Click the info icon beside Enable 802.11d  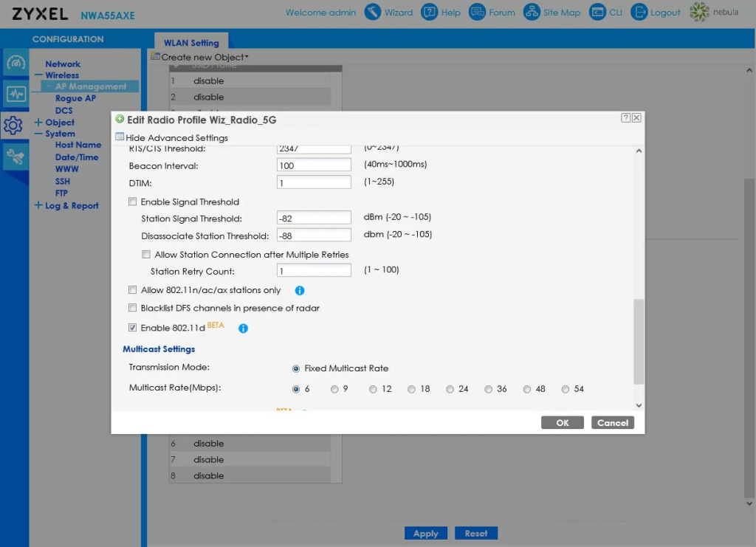pos(243,328)
